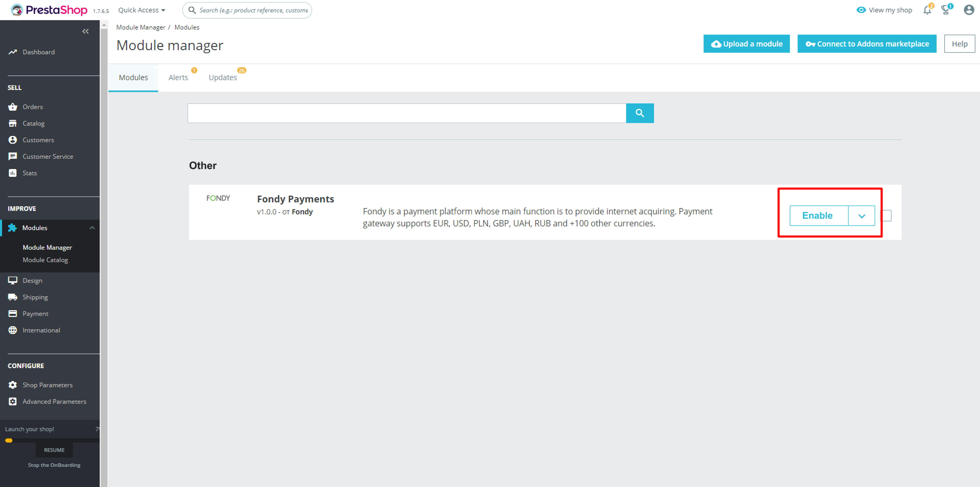The height and width of the screenshot is (487, 980).
Task: Click the PrestaShop logo
Action: pos(49,10)
